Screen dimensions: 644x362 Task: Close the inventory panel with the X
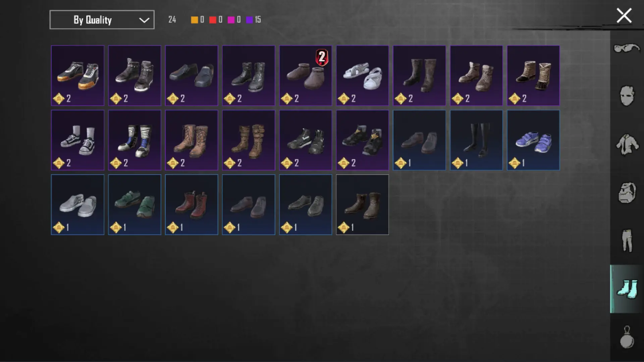click(624, 16)
